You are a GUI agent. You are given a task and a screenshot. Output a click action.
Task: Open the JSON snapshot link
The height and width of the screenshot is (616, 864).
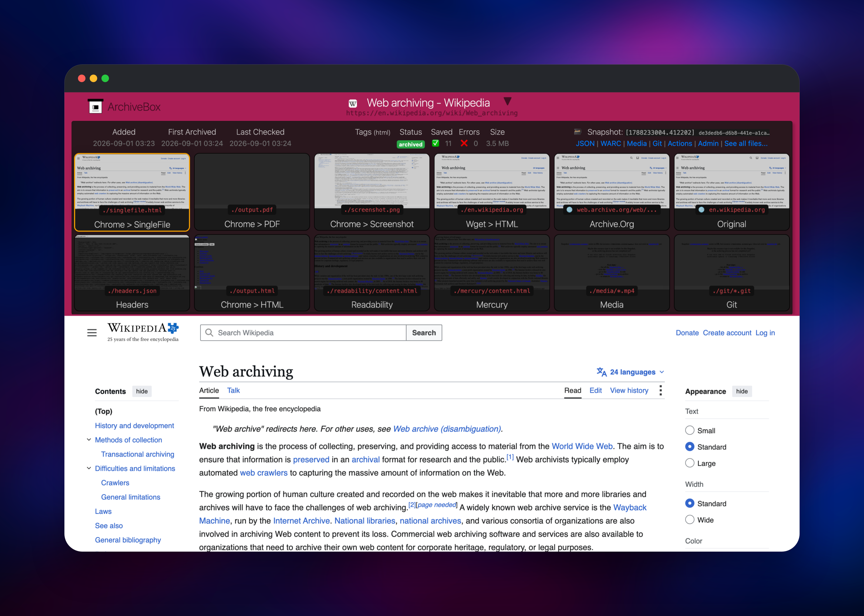[585, 143]
